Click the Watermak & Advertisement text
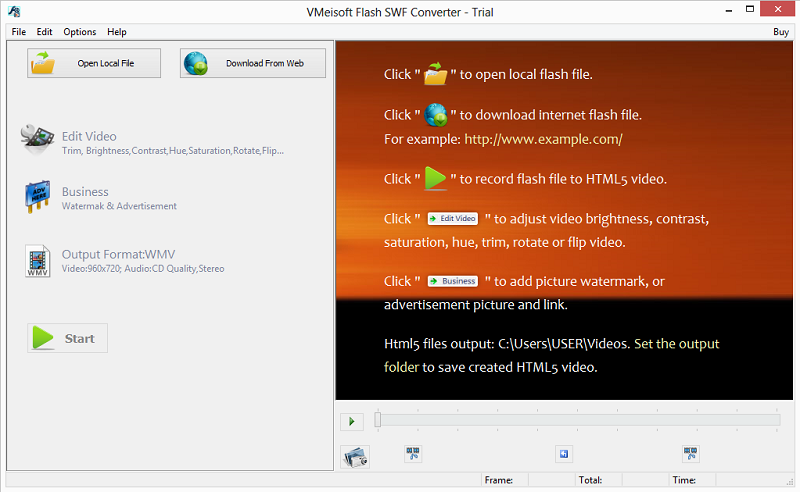800x492 pixels. point(119,206)
